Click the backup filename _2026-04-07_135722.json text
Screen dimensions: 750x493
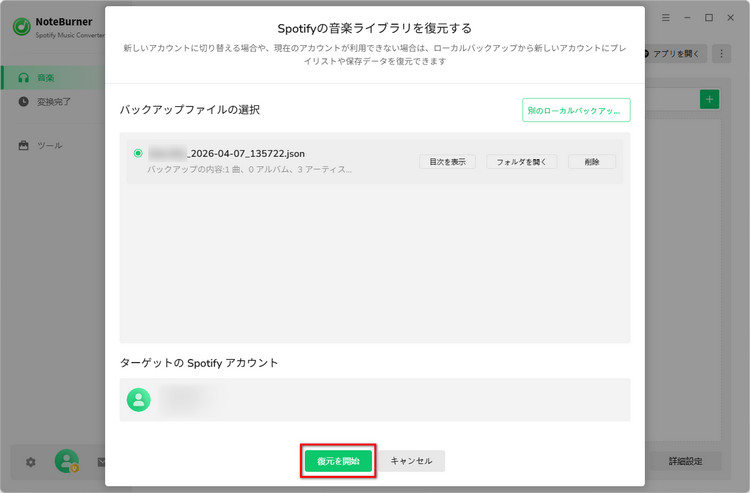(x=246, y=153)
